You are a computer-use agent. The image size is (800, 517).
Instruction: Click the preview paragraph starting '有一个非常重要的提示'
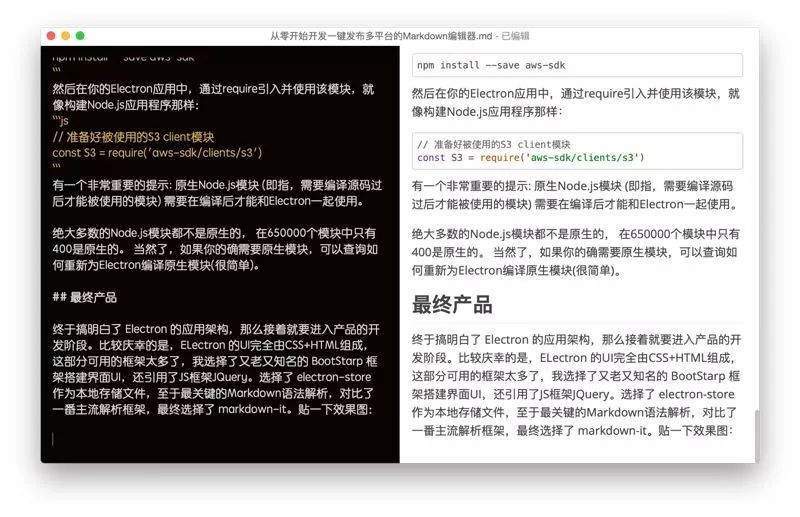tap(576, 195)
